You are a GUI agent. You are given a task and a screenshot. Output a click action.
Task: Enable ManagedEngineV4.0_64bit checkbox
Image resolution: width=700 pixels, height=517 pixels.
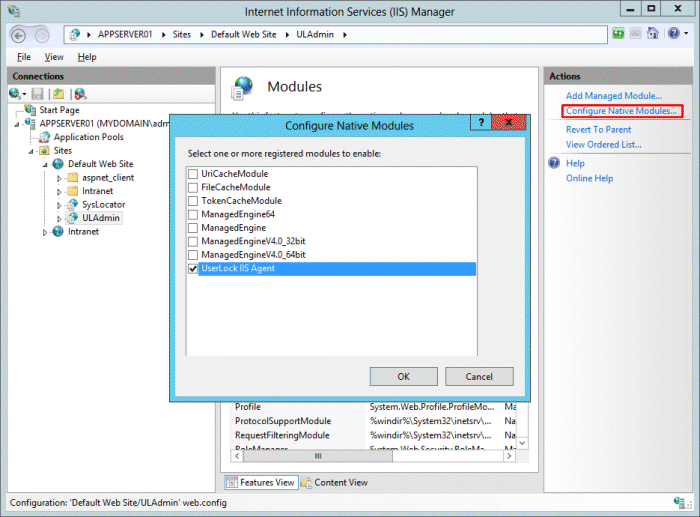click(193, 255)
